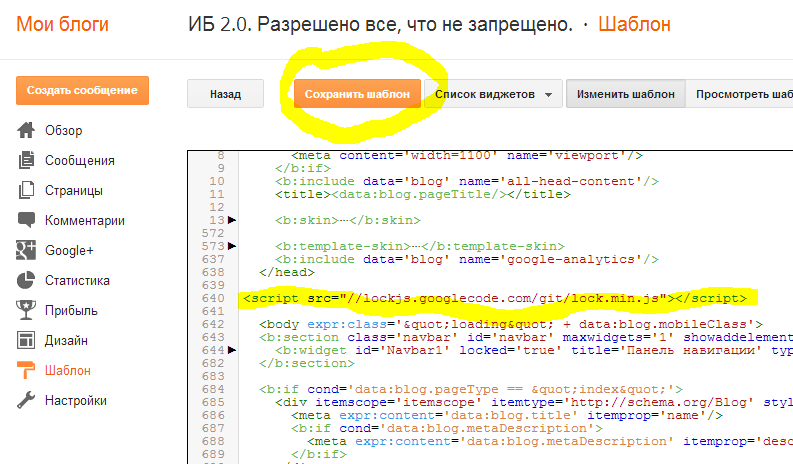Click the Шаблон paint roller icon

point(26,370)
